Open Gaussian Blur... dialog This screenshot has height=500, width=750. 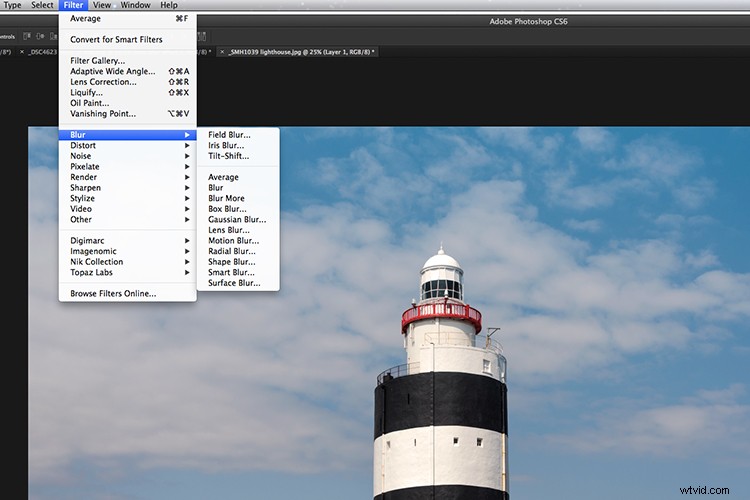point(238,220)
